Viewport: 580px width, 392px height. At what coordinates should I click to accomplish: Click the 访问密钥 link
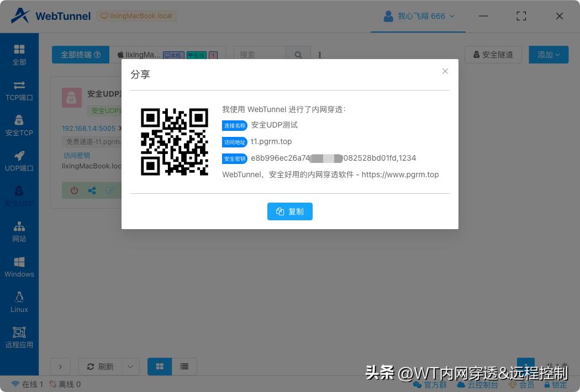tap(77, 155)
